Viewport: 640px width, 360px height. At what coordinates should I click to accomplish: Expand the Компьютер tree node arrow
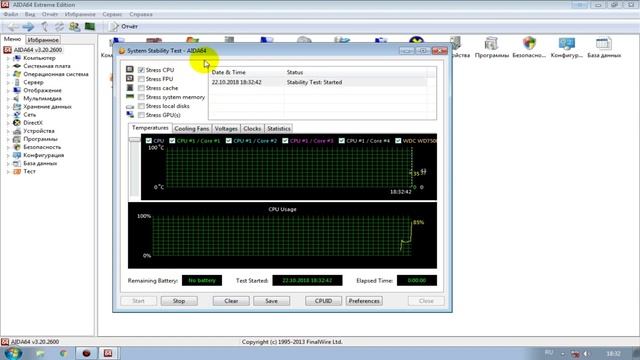[8, 58]
